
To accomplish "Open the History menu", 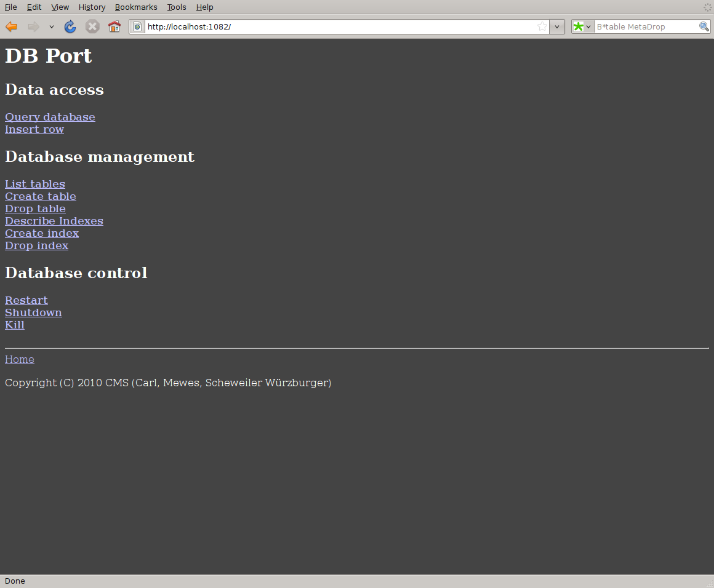I will 92,7.
